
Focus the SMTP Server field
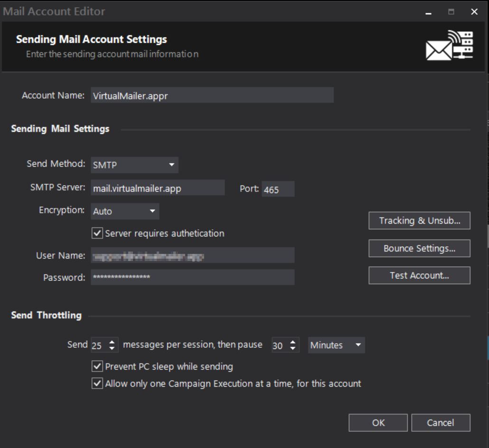(x=158, y=188)
